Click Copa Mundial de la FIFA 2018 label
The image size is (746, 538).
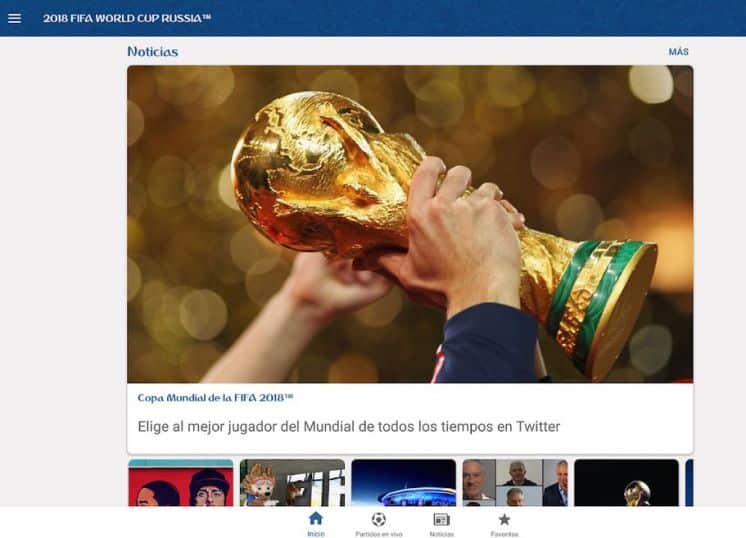[x=215, y=398]
